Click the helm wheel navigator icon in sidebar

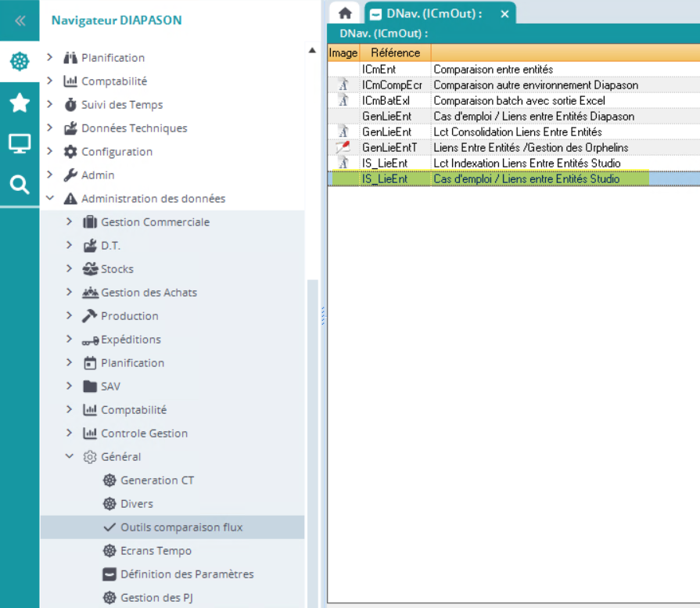click(x=20, y=62)
